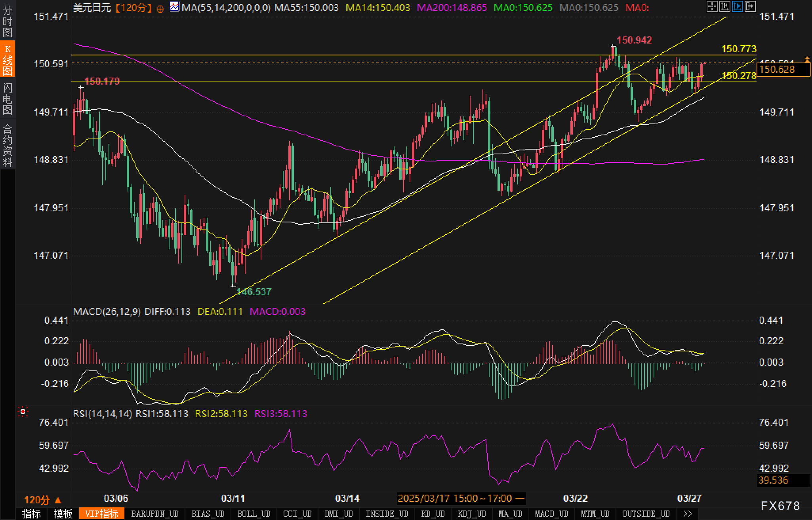This screenshot has height=520, width=812.
Task: Click the MA indicator chart icon
Action: click(x=174, y=7)
